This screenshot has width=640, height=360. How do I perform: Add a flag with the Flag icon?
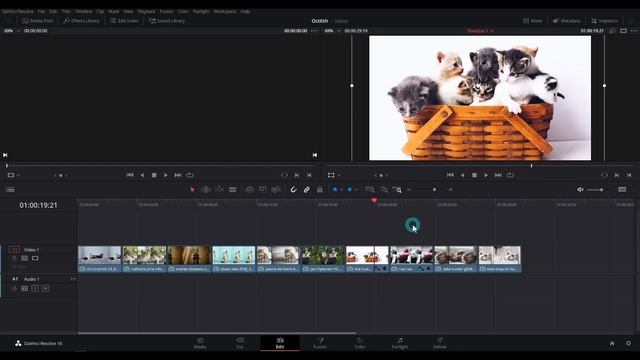point(335,189)
